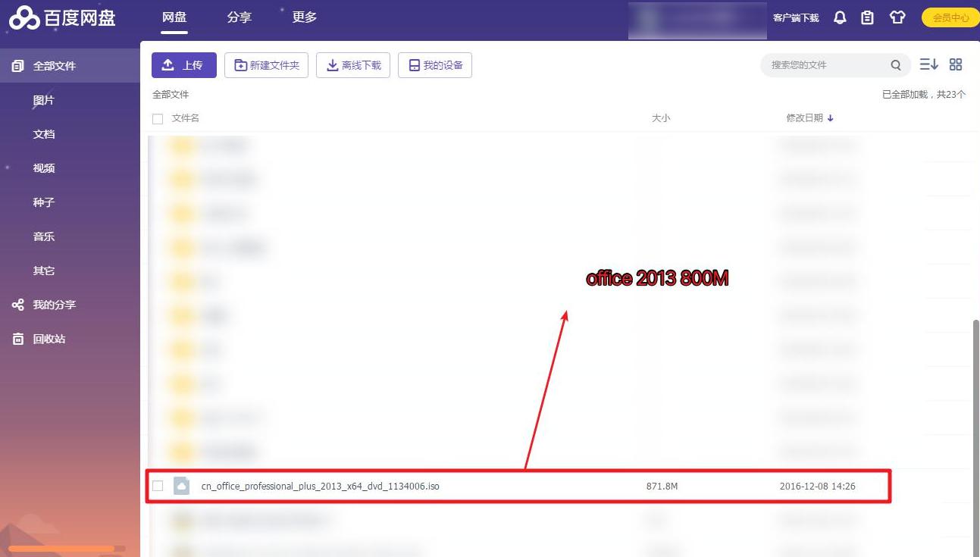Image resolution: width=980 pixels, height=557 pixels.
Task: Click the 回收站 trash icon
Action: click(17, 339)
